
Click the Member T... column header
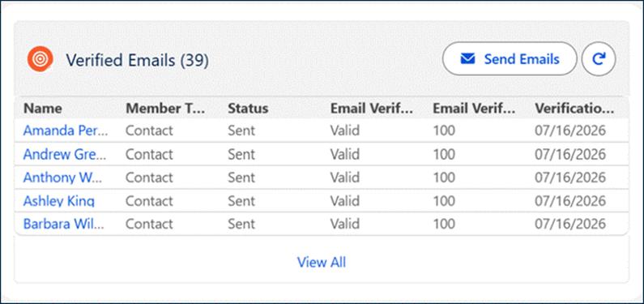pos(165,109)
